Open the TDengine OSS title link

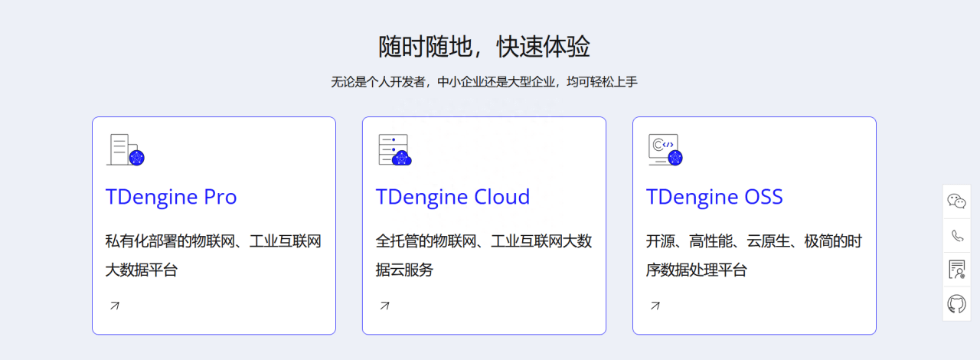tap(714, 197)
